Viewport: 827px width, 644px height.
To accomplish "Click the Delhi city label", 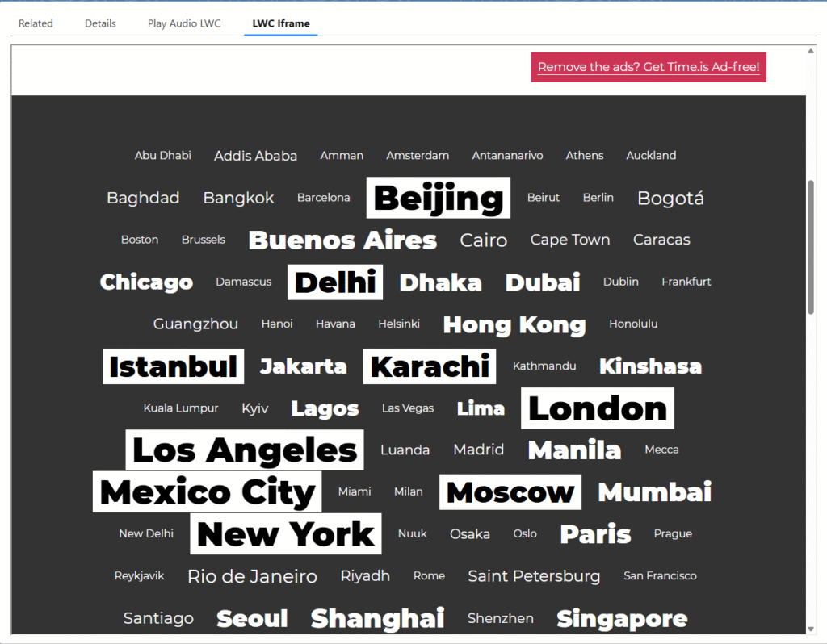I will point(334,282).
